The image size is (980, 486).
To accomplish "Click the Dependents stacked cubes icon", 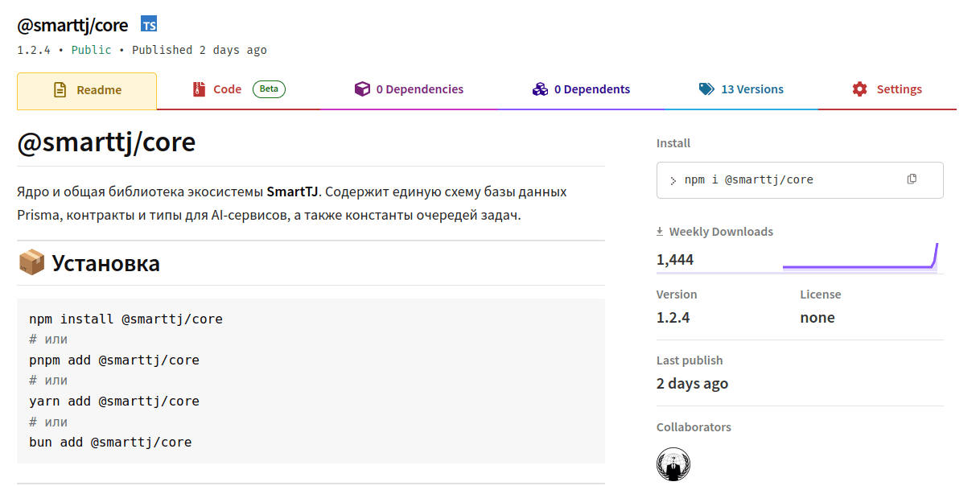I will click(x=540, y=89).
